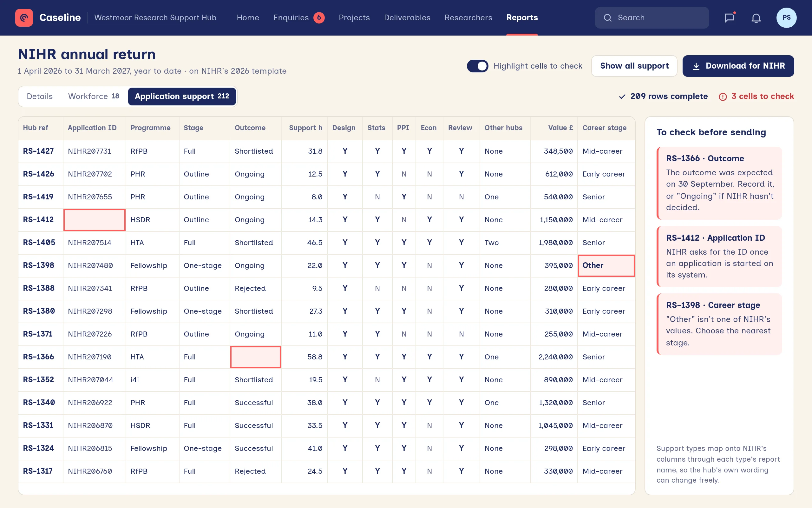Open the RS-1412 Application ID check card

point(719,256)
